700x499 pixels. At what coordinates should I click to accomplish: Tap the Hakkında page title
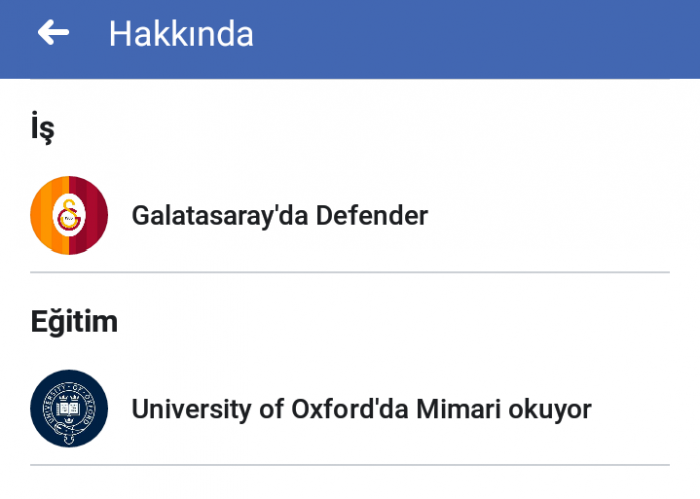point(181,33)
